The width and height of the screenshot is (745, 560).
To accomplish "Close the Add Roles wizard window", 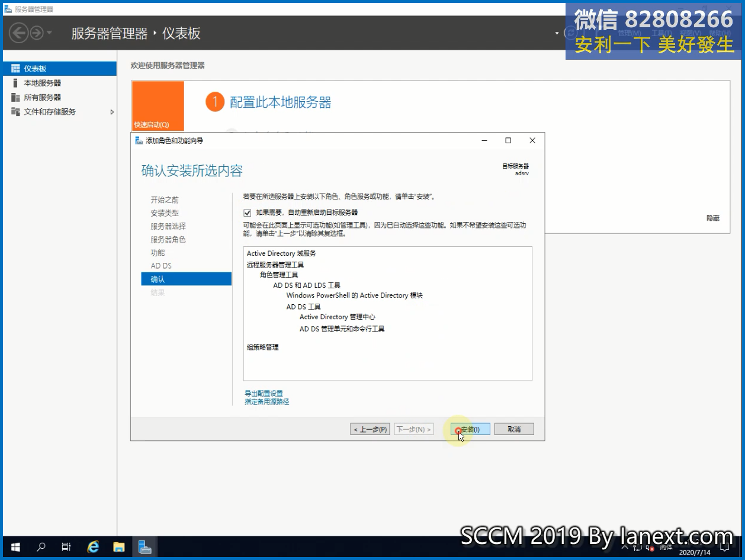I will [532, 140].
